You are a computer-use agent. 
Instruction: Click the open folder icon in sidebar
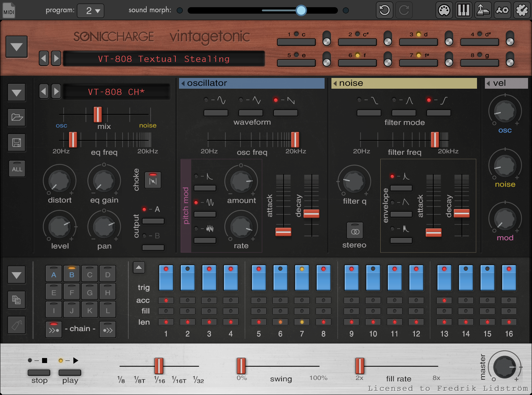[x=17, y=117]
